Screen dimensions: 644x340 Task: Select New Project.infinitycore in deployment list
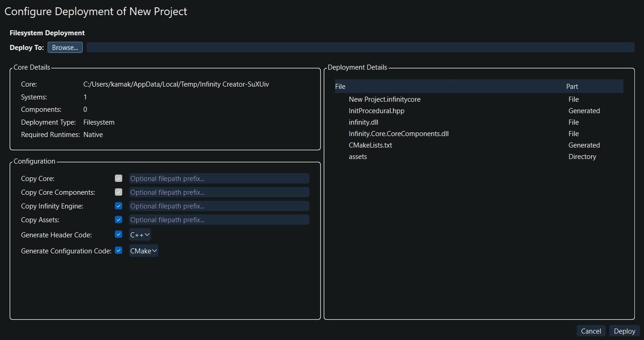[384, 99]
